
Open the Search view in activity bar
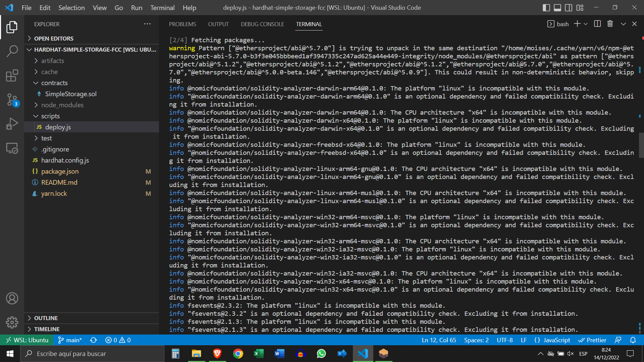coord(12,51)
